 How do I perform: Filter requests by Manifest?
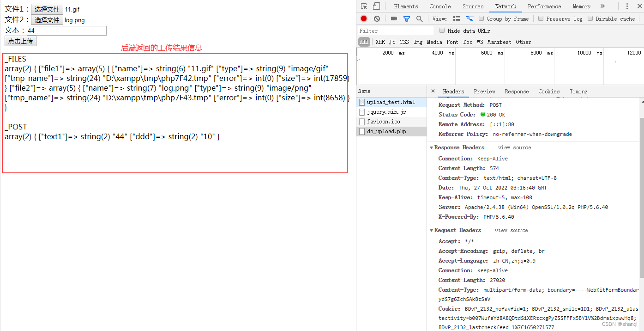(500, 42)
